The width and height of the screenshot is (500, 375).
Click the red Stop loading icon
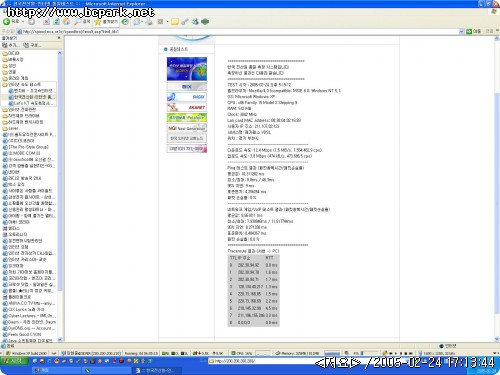pos(46,22)
